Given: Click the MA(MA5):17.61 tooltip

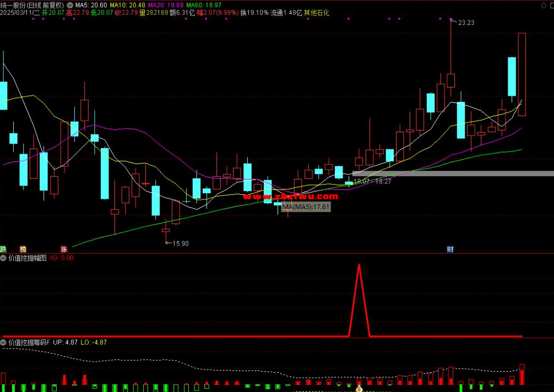Looking at the screenshot, I should coord(306,207).
